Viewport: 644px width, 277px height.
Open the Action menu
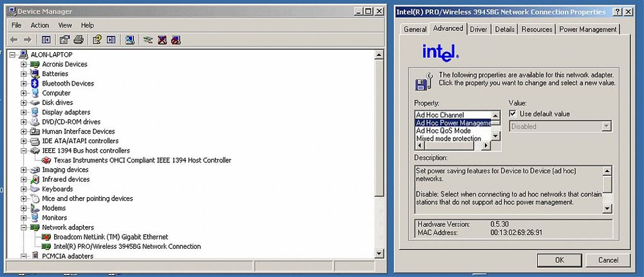click(40, 25)
